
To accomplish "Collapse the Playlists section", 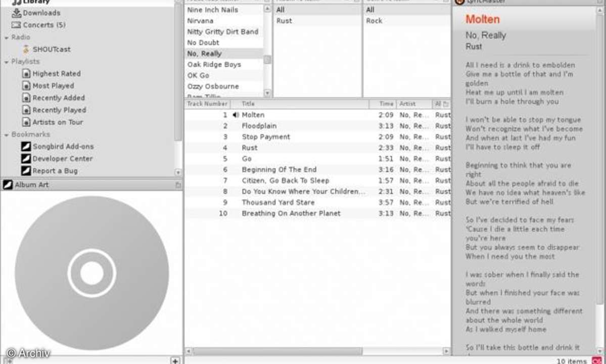I will pyautogui.click(x=7, y=62).
